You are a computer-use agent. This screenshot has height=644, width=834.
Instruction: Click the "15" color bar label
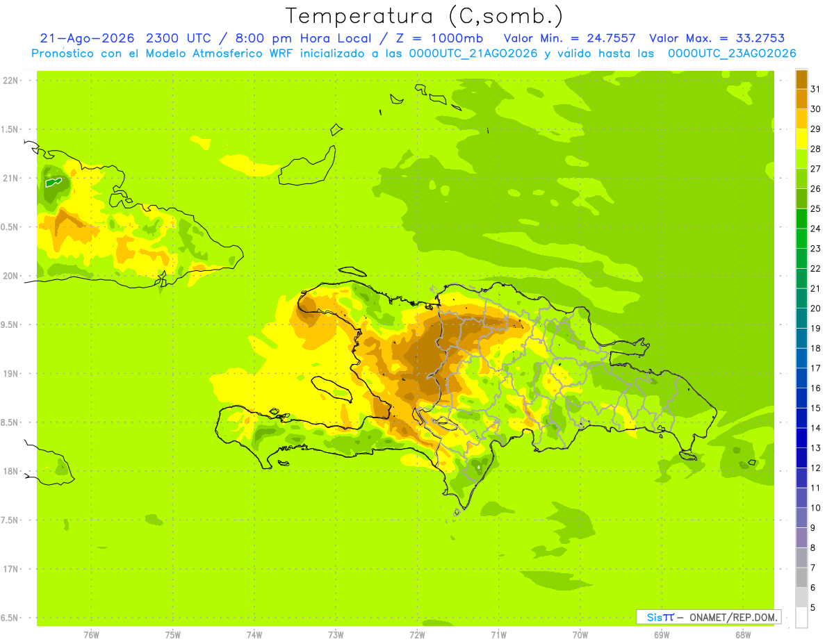tap(815, 408)
